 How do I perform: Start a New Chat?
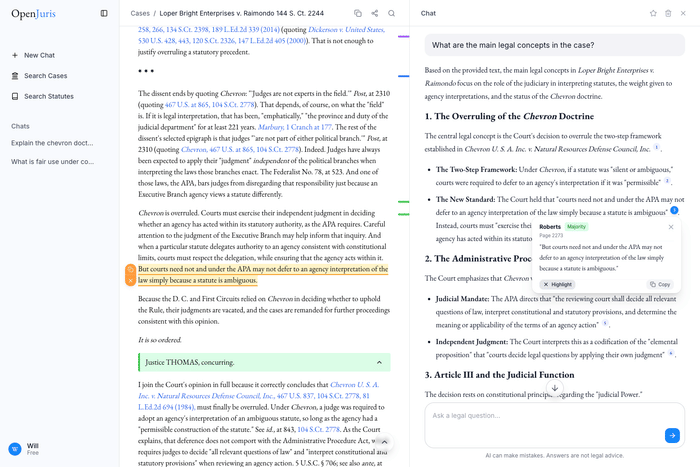[x=39, y=55]
